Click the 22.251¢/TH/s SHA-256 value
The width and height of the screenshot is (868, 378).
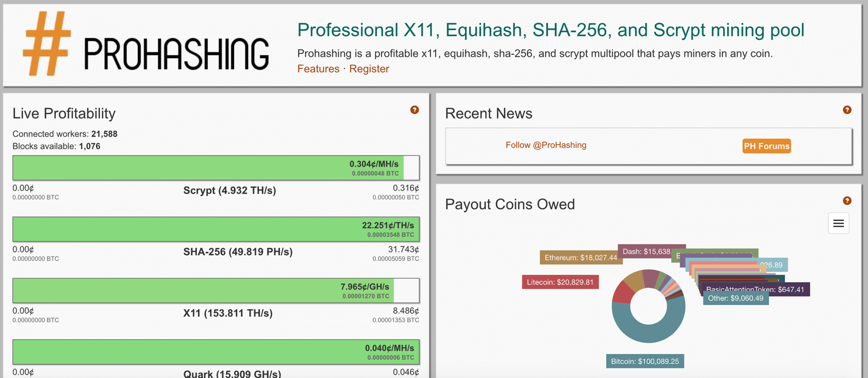coord(388,225)
